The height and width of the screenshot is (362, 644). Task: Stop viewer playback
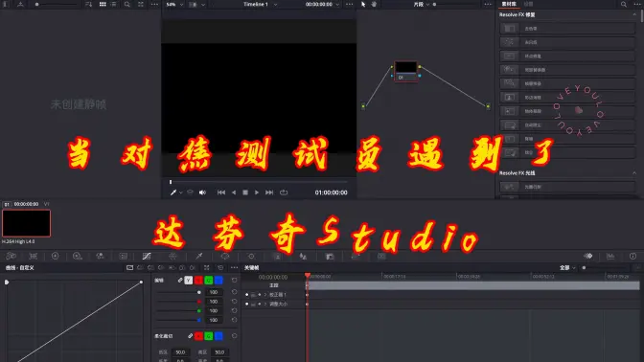tap(245, 192)
